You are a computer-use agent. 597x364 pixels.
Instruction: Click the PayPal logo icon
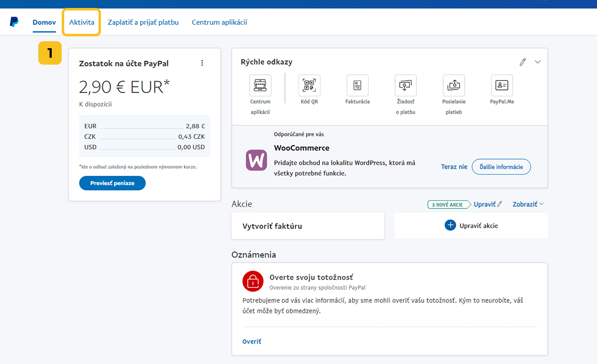click(14, 22)
